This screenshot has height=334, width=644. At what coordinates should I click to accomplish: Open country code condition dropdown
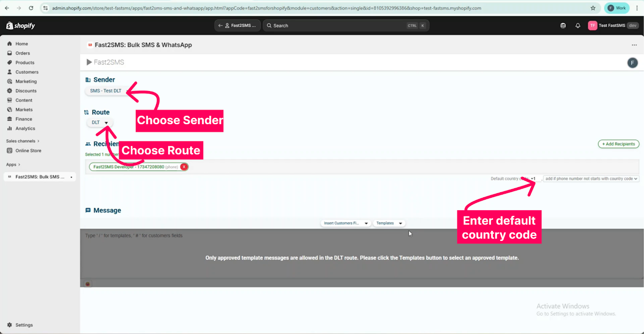pos(591,179)
